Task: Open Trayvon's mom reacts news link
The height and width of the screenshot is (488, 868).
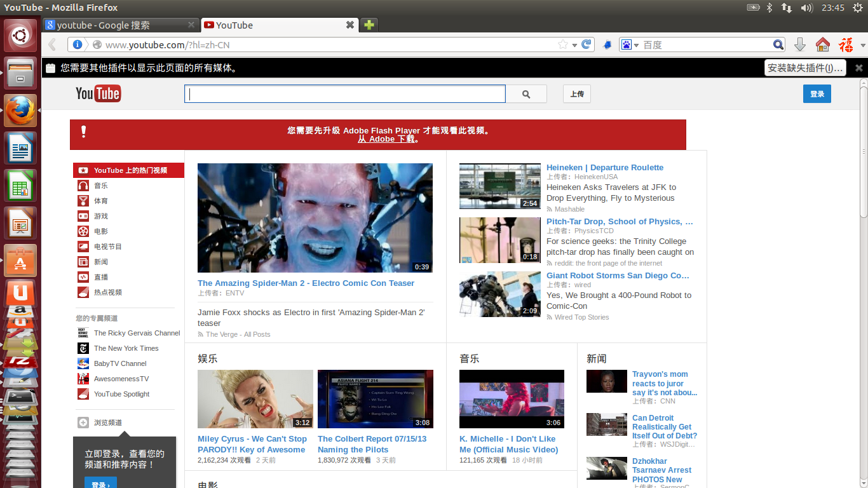Action: point(665,383)
